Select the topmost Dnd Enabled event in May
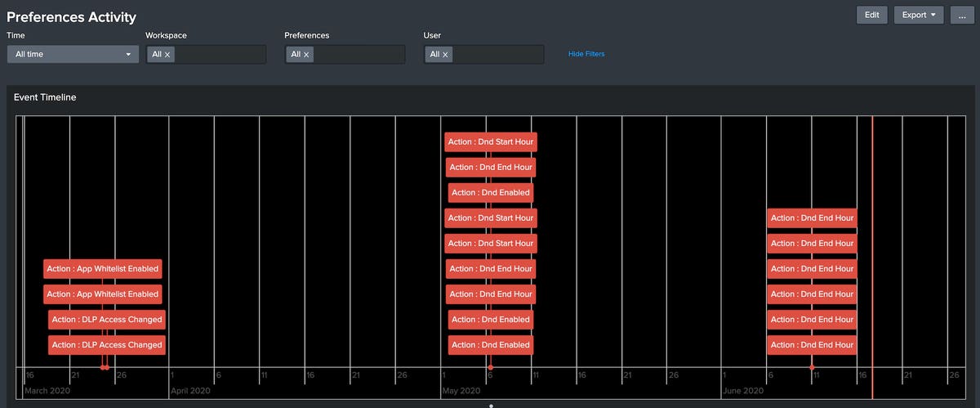The height and width of the screenshot is (408, 980). pyautogui.click(x=491, y=192)
